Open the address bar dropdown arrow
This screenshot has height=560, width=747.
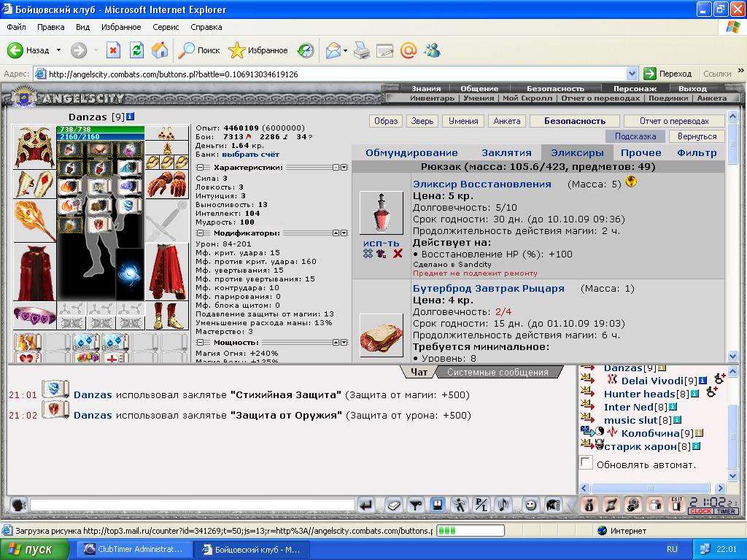[632, 74]
